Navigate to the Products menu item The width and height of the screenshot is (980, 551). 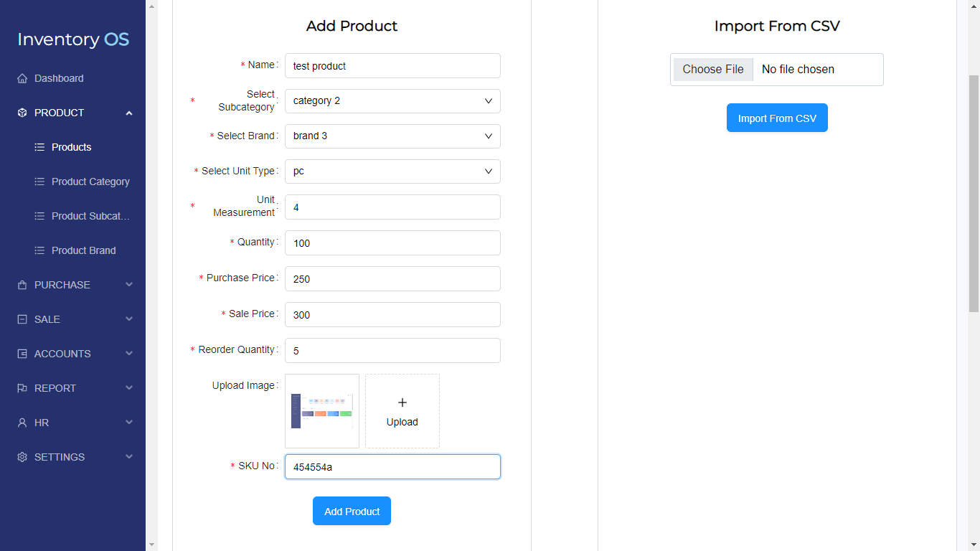click(71, 147)
